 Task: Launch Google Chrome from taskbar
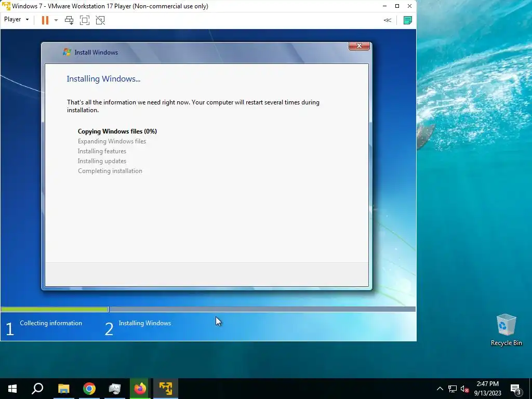89,389
